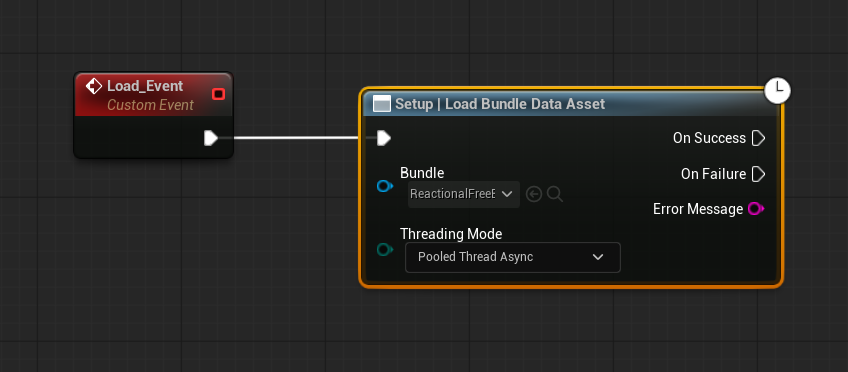
Task: Click the On Success label
Action: point(709,138)
